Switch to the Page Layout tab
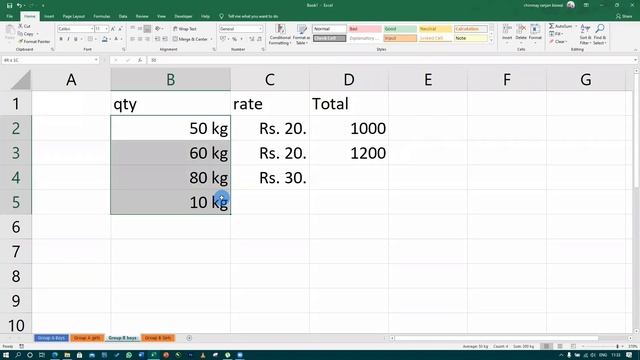The height and width of the screenshot is (360, 640). [x=73, y=16]
